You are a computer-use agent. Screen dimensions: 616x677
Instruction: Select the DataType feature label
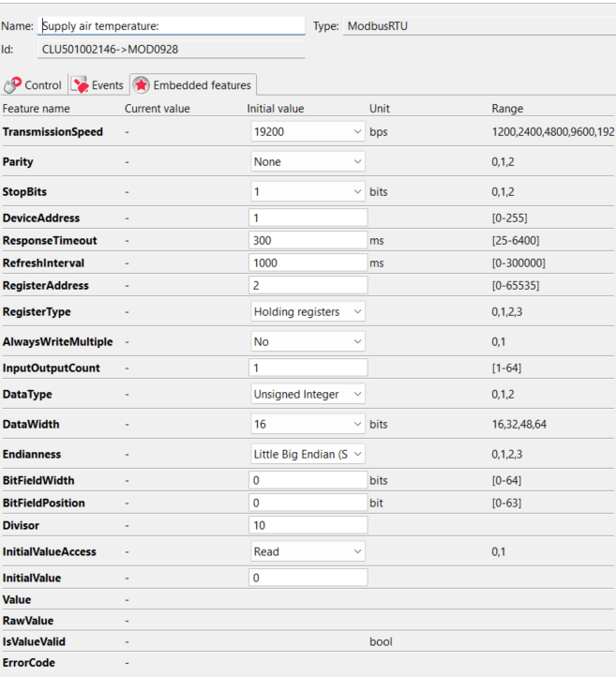coord(27,394)
